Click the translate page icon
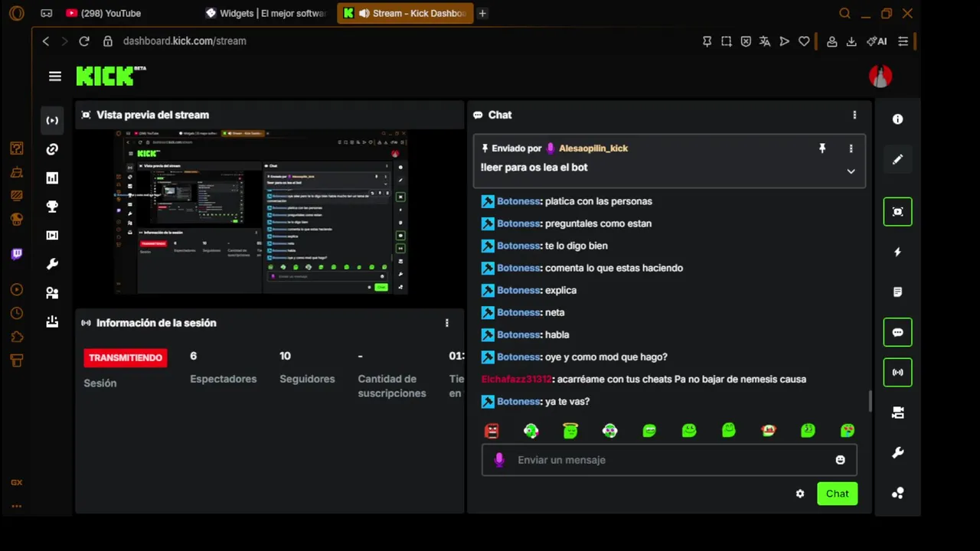The image size is (980, 551). tap(765, 41)
